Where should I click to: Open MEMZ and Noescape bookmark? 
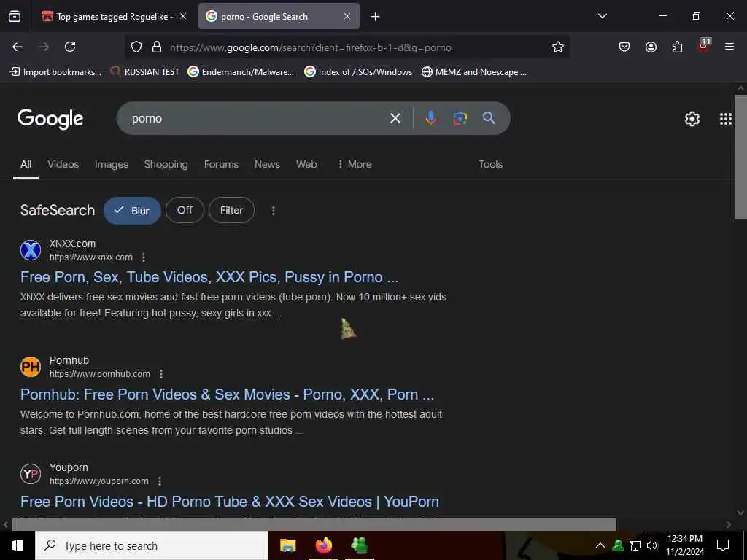click(474, 72)
